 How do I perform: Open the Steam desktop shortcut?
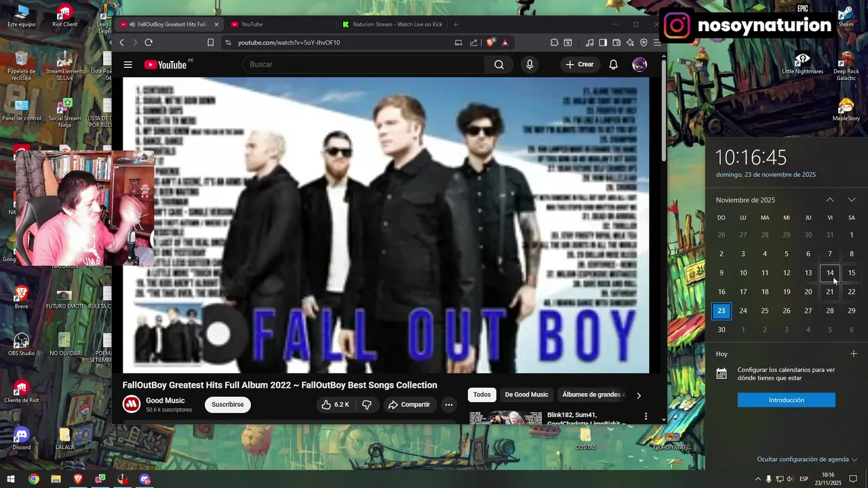coord(846,15)
